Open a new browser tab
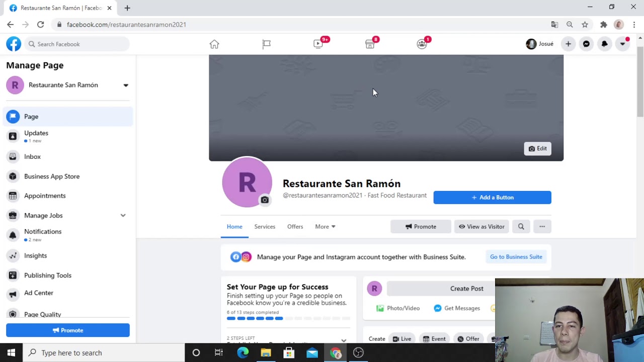The height and width of the screenshot is (362, 644). 127,8
